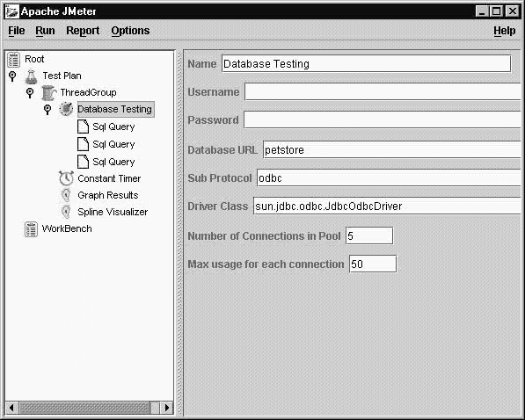Click the Constant Timer clock icon
The width and height of the screenshot is (525, 420).
(66, 178)
